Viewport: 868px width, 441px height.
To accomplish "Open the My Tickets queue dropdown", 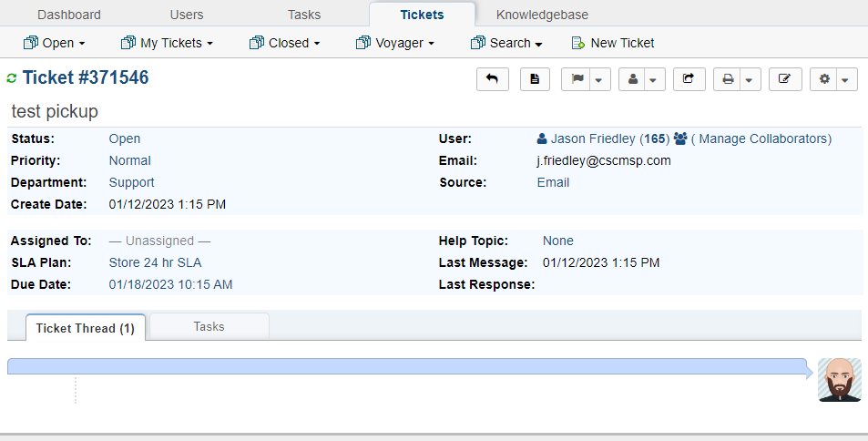I will [x=167, y=43].
